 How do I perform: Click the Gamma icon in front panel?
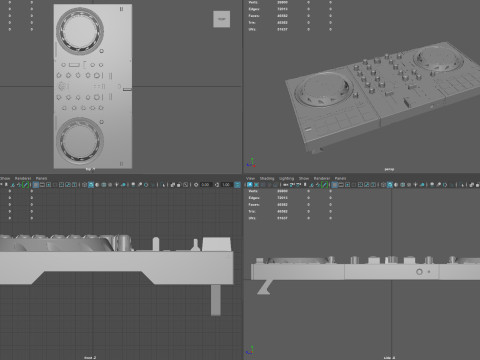(x=217, y=185)
